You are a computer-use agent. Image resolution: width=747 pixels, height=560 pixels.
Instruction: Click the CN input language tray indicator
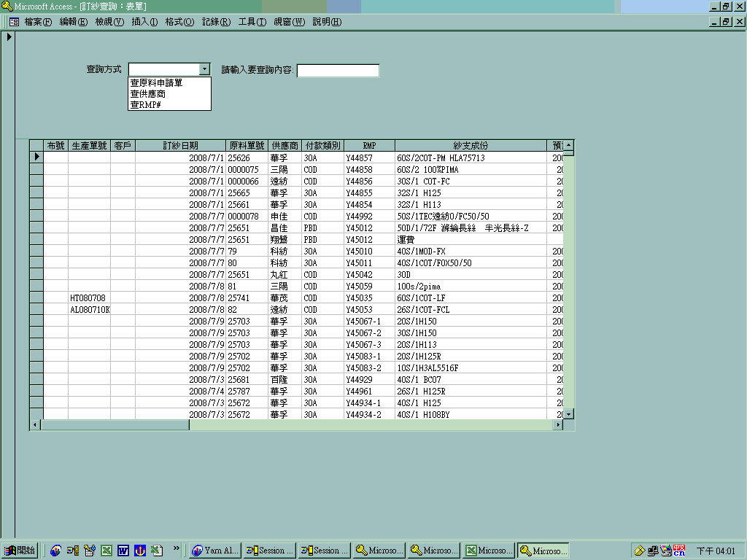click(679, 551)
